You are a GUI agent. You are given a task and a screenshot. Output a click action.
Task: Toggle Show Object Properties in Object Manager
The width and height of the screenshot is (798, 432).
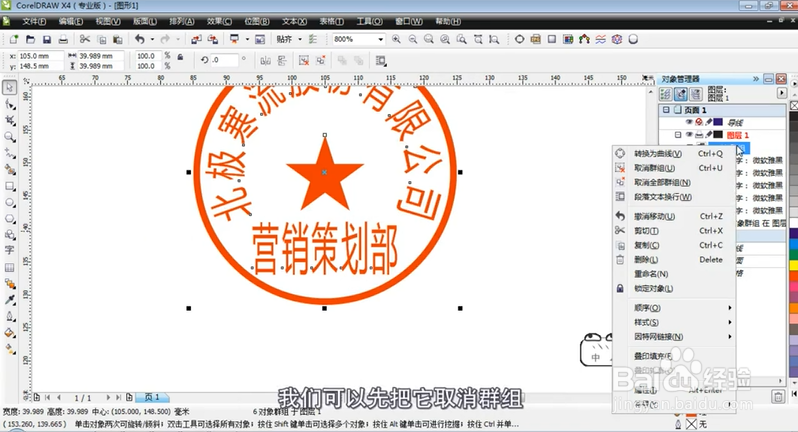pyautogui.click(x=666, y=94)
